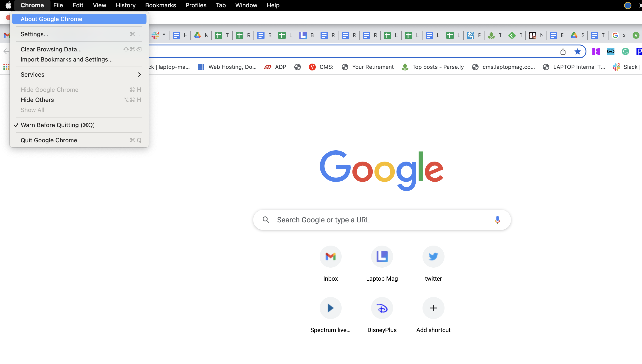The image size is (642, 364).
Task: Select Hide Others menu item
Action: point(37,100)
